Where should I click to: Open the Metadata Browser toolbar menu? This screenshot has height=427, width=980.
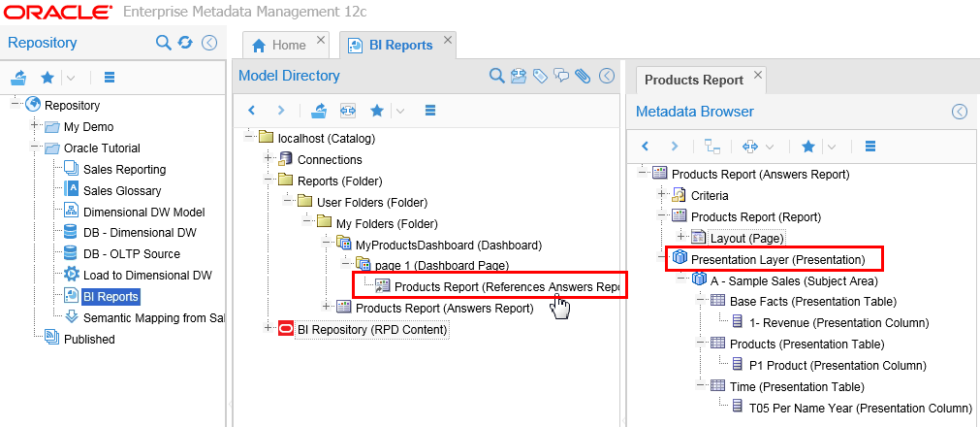[x=869, y=147]
